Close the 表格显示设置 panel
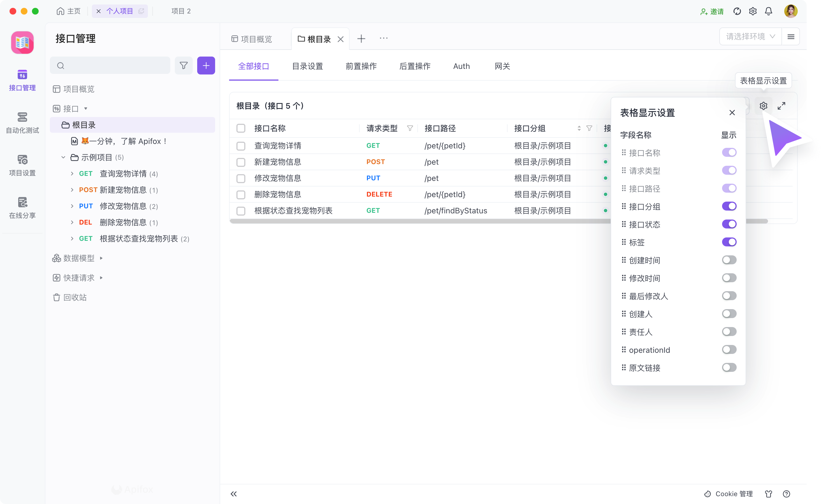 [732, 113]
